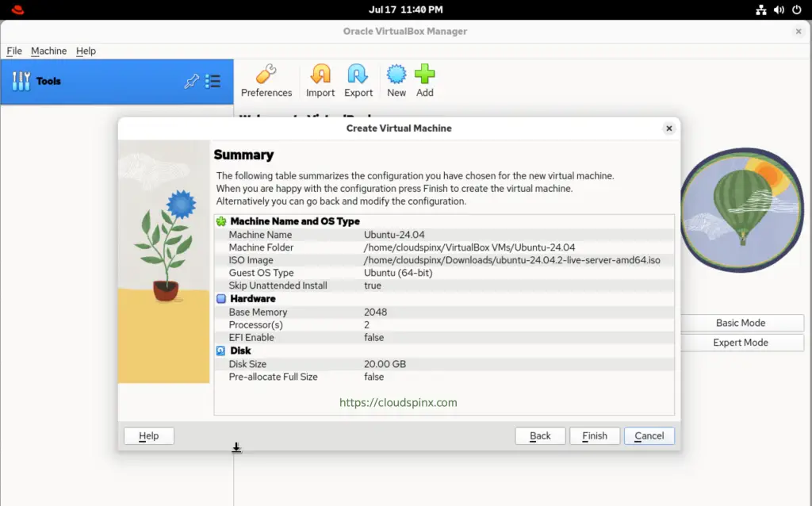Click the Import appliance toolbar icon
Viewport: 812px width, 506px height.
[x=320, y=78]
